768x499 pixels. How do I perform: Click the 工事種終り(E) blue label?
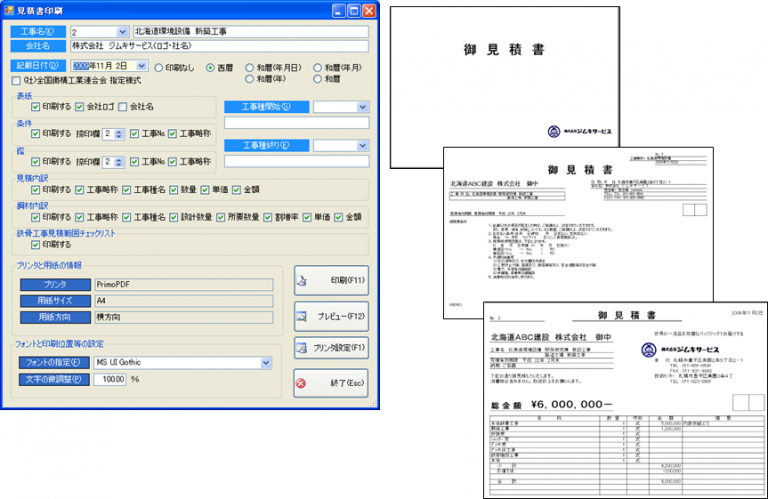[x=266, y=145]
